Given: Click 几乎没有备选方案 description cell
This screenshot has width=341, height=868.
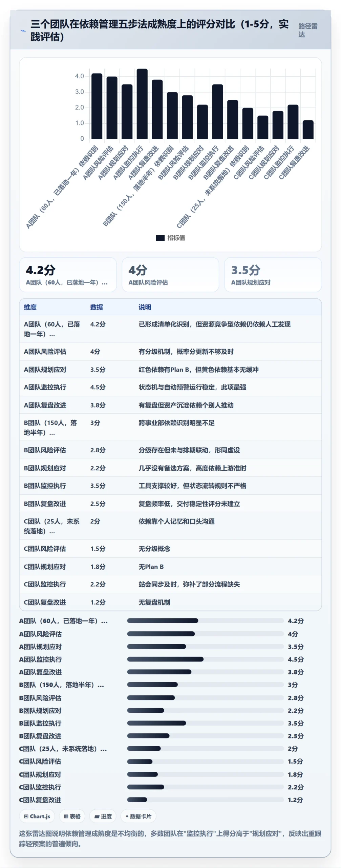Looking at the screenshot, I should pyautogui.click(x=192, y=468).
